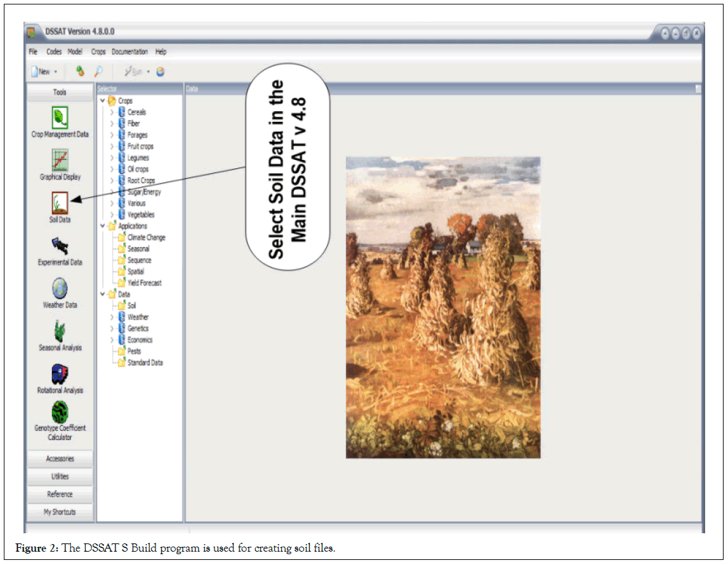This screenshot has width=728, height=565.
Task: Expand the Cereals tree node
Action: point(112,112)
